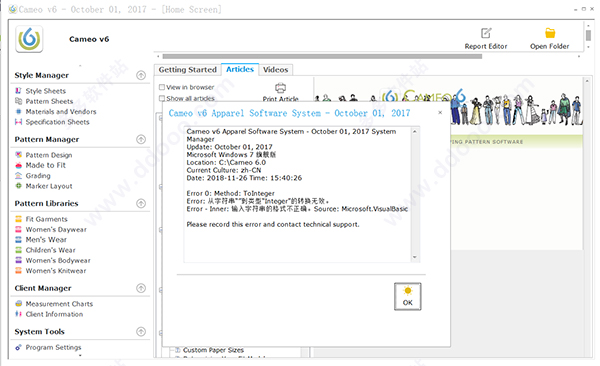Click the toolbar horizontal scrollbar
The image size is (600, 366).
(x=322, y=56)
